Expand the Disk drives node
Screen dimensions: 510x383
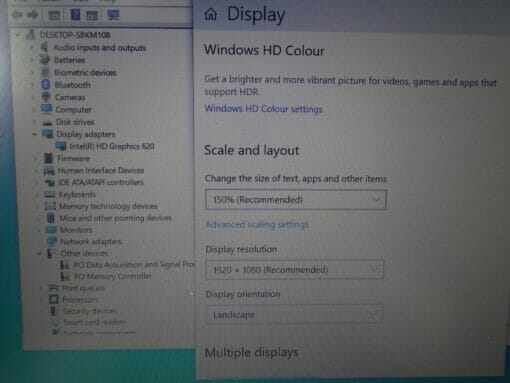point(34,122)
